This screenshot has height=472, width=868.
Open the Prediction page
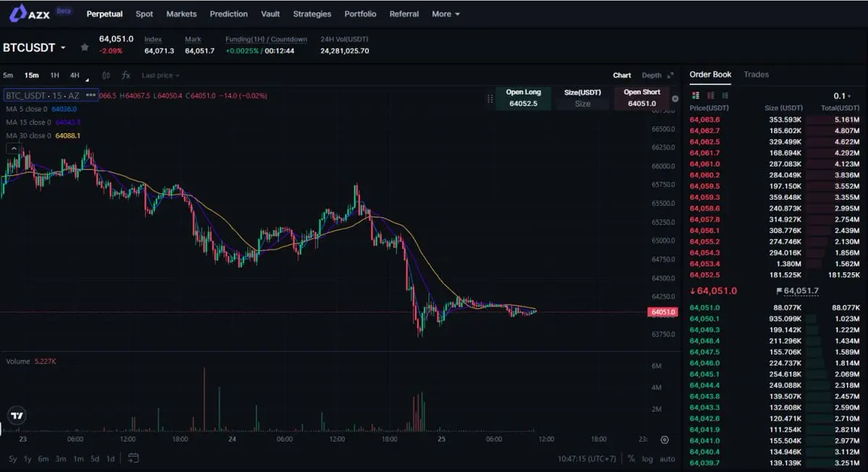(x=229, y=14)
